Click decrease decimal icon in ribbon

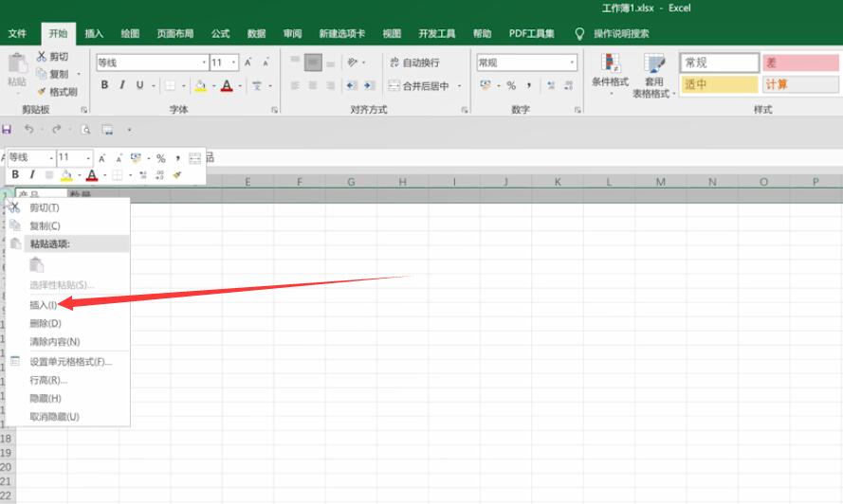[569, 85]
